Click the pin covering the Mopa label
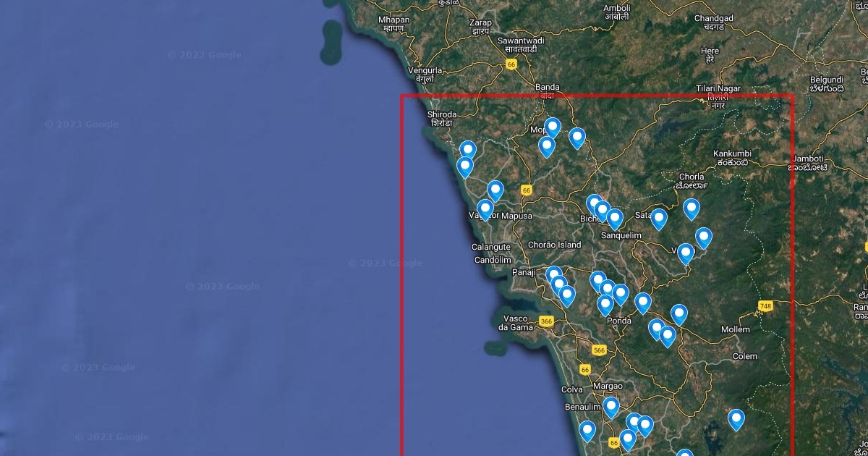The image size is (868, 456). 553,128
